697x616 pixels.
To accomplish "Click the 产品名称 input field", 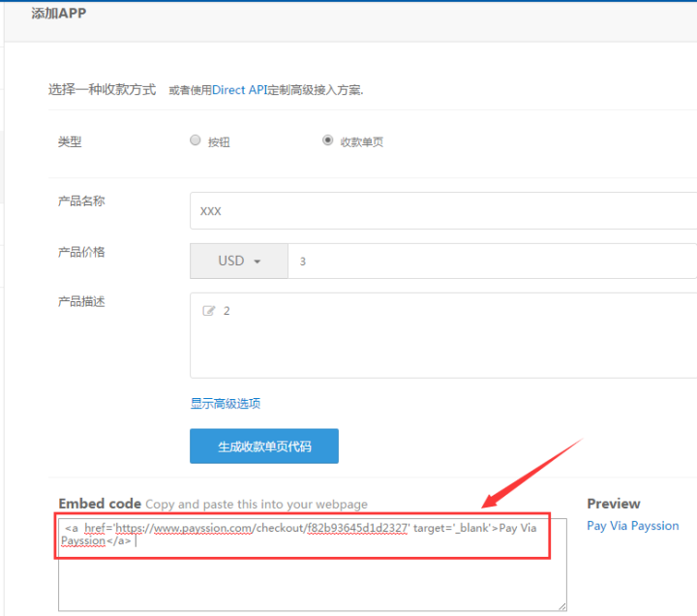I will click(x=443, y=211).
